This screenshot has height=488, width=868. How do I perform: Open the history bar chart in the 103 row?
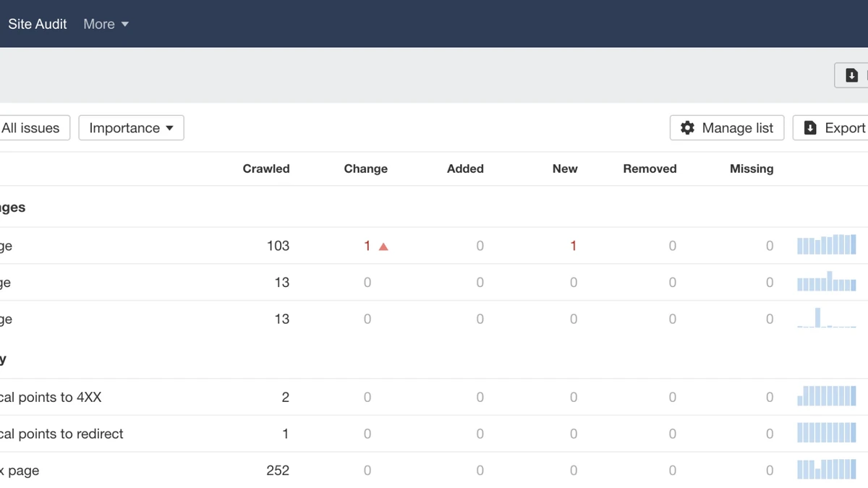pyautogui.click(x=827, y=244)
